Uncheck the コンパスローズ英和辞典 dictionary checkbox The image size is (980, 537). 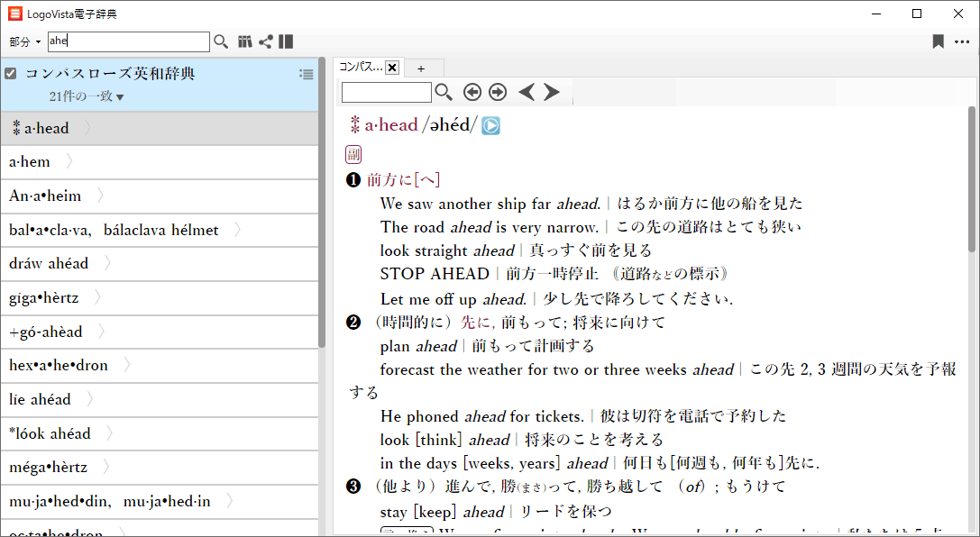(x=11, y=73)
